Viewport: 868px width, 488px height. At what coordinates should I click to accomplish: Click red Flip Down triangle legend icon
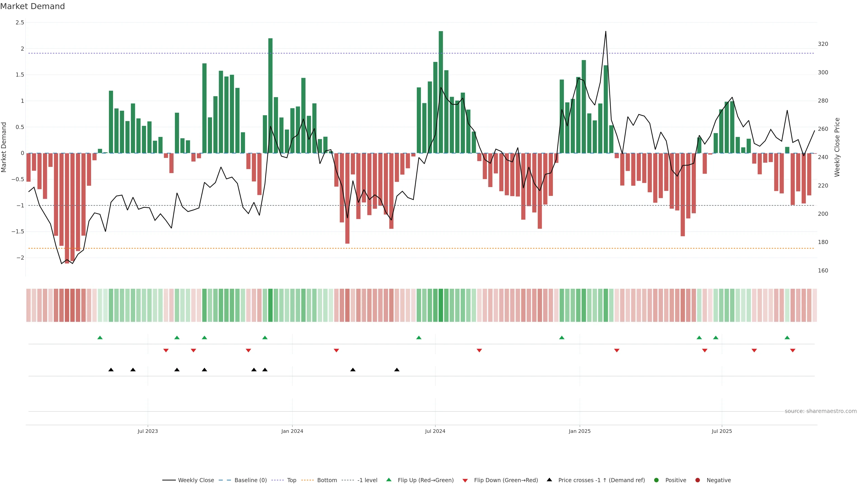465,481
